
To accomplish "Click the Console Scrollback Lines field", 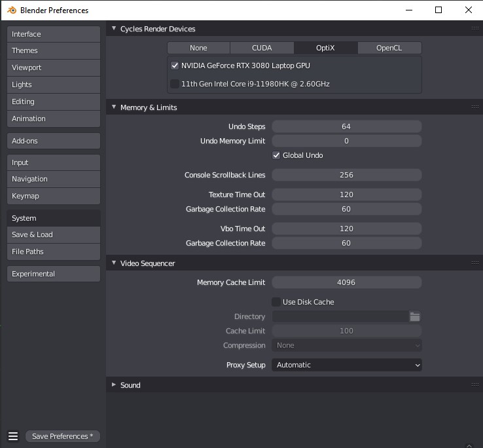I will pyautogui.click(x=346, y=175).
